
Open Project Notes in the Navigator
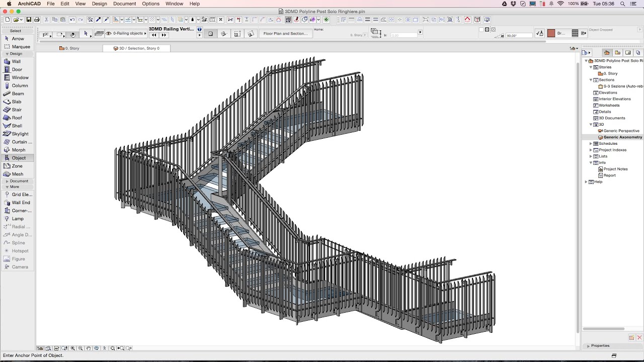click(x=615, y=169)
